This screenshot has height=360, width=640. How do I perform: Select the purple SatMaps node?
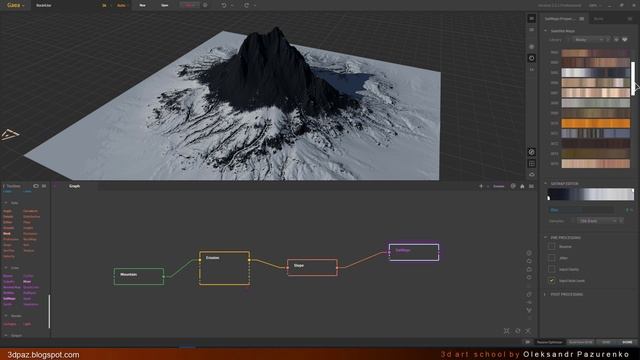pyautogui.click(x=414, y=252)
